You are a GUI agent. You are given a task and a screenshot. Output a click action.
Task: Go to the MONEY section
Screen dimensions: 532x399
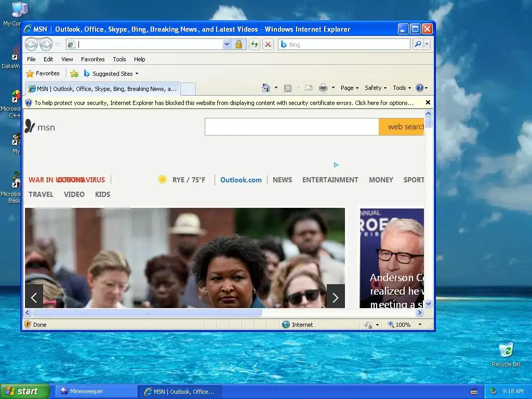pyautogui.click(x=381, y=180)
